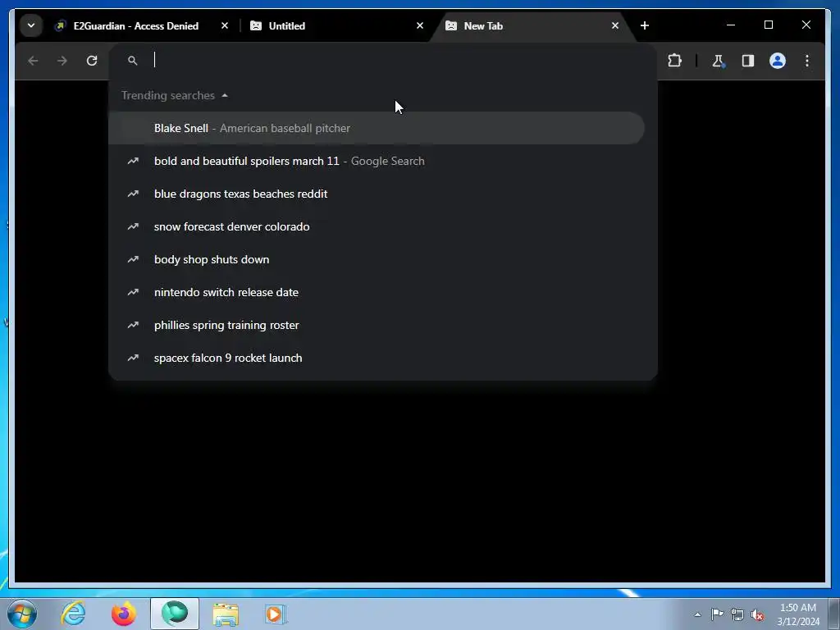Pick nintendo switch release date suggestion

coord(376,293)
